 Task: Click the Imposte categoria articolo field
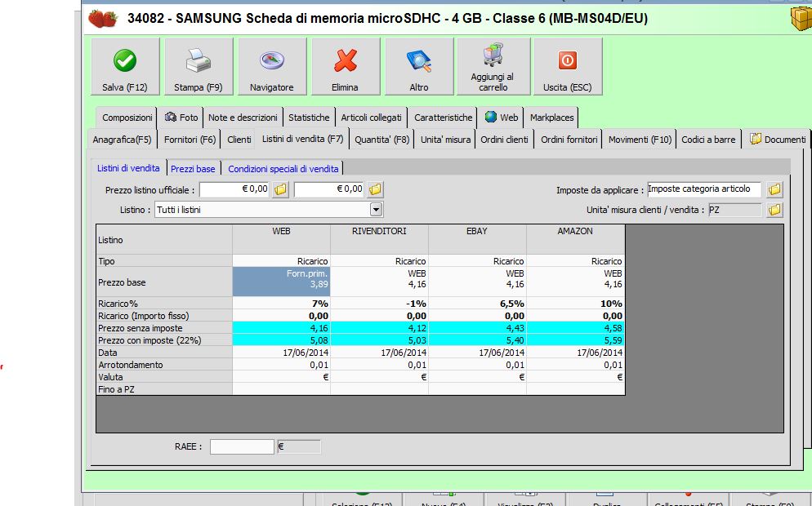coord(704,189)
